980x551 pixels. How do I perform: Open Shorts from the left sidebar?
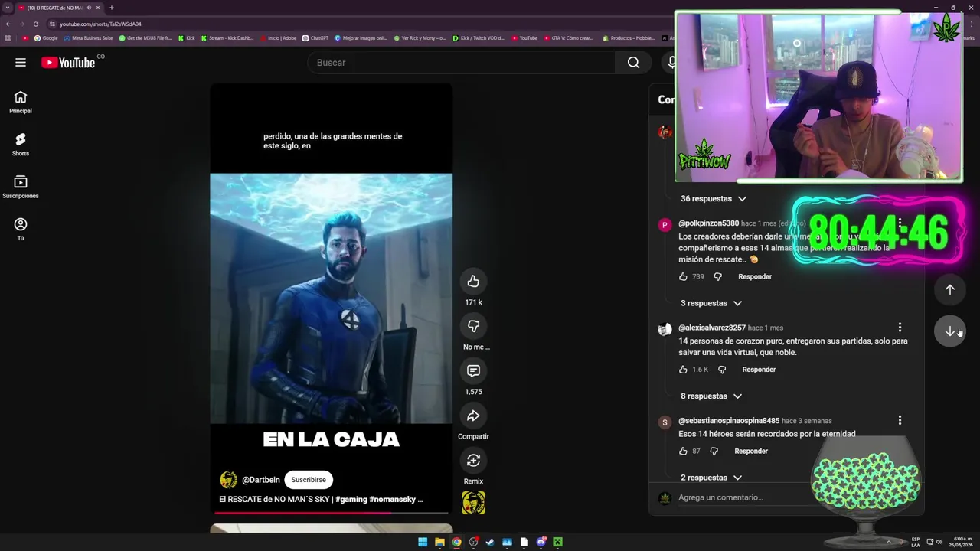tap(21, 145)
